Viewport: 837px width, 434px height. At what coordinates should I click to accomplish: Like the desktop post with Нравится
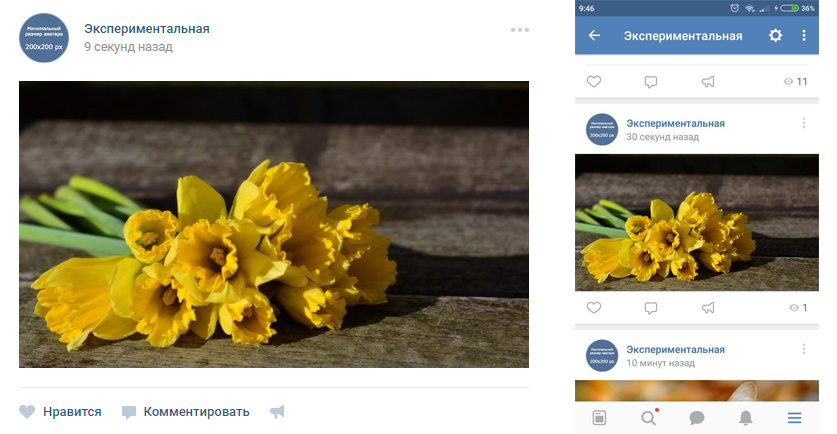[60, 412]
